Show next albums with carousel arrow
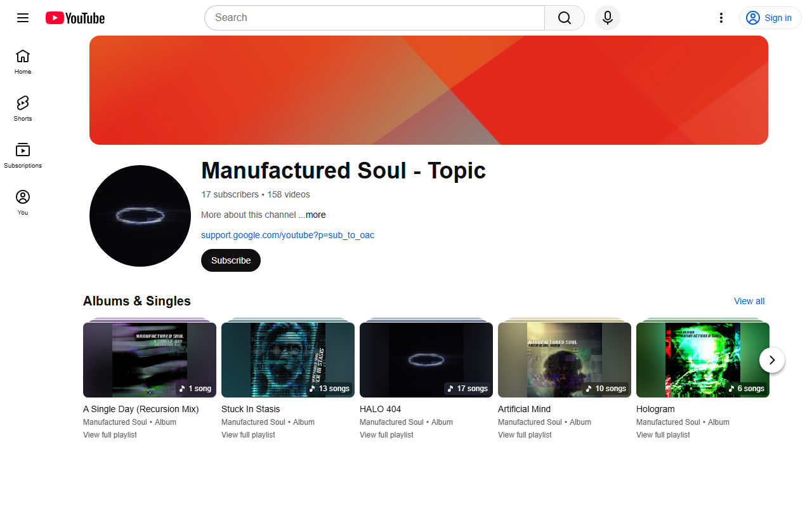This screenshot has width=812, height=508. point(772,360)
